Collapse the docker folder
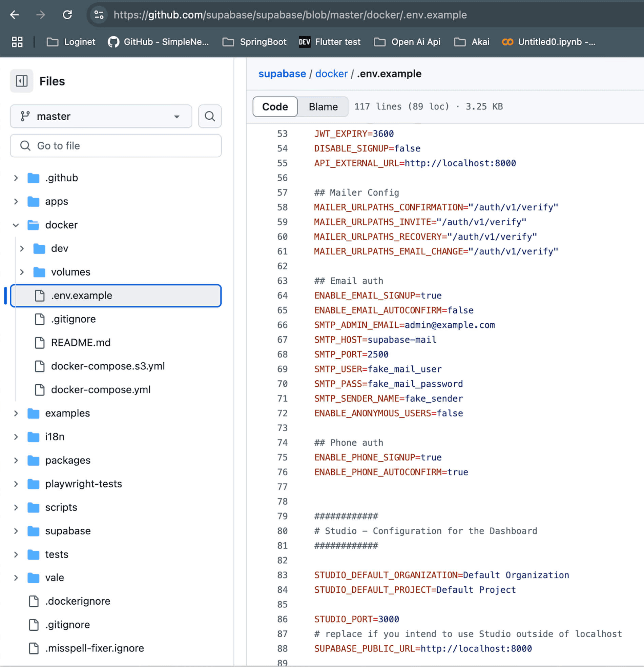644x667 pixels. [x=16, y=225]
